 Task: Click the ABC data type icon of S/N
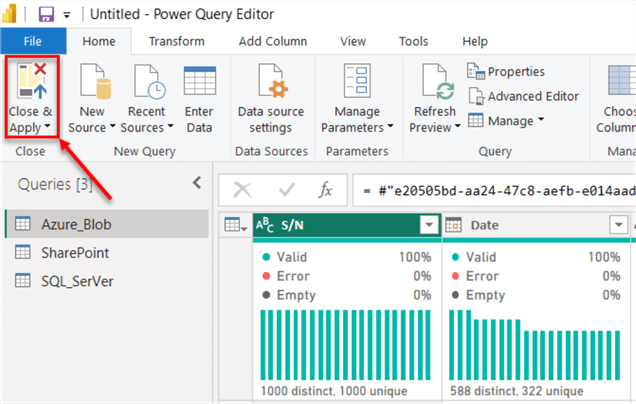pos(264,225)
